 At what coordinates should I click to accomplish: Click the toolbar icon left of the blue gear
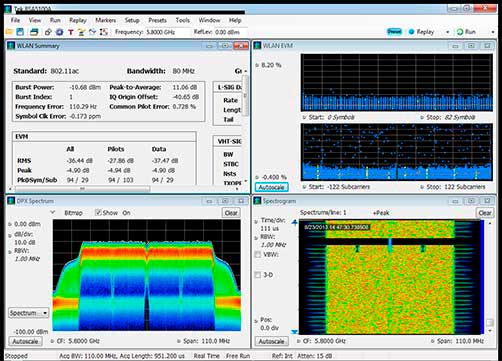tap(48, 32)
